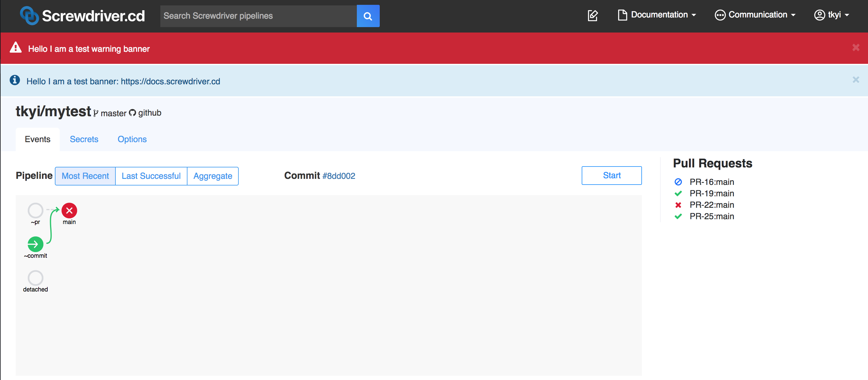Click the green checkmark for PR-25
This screenshot has width=868, height=380.
coord(678,216)
